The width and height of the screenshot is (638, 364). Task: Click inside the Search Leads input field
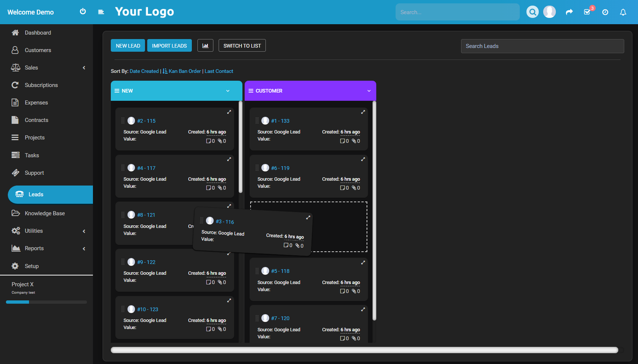tap(542, 46)
